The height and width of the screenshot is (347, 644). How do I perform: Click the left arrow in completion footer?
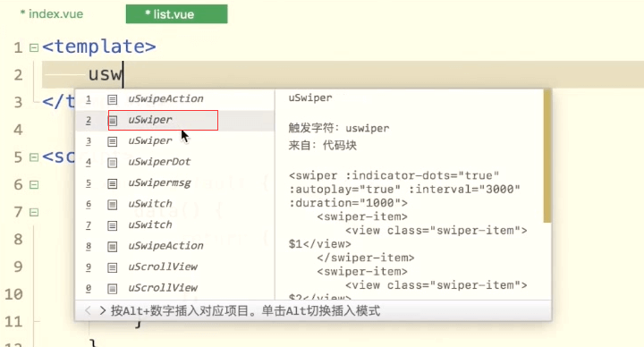(x=88, y=310)
